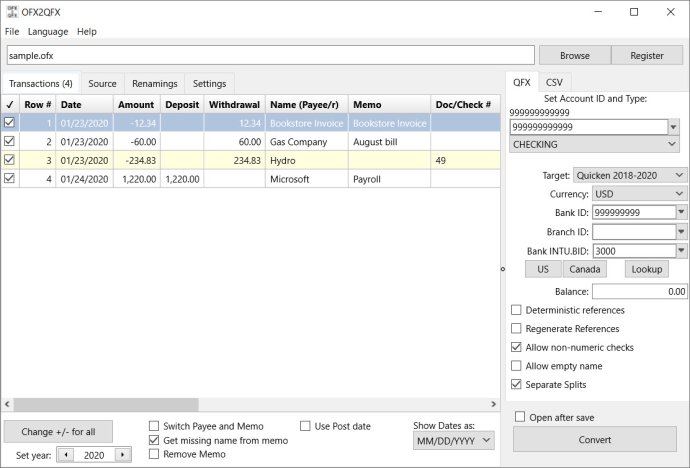
Task: Select the QFX output tab
Action: point(522,83)
